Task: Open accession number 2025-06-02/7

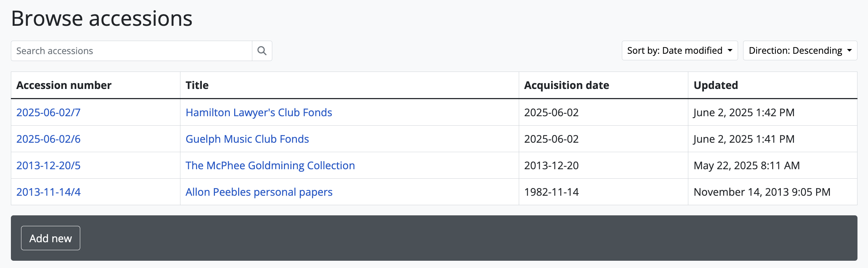Action: point(48,113)
